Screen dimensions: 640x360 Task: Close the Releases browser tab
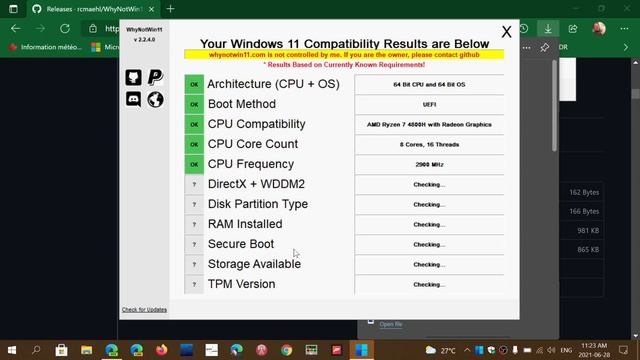[151, 9]
